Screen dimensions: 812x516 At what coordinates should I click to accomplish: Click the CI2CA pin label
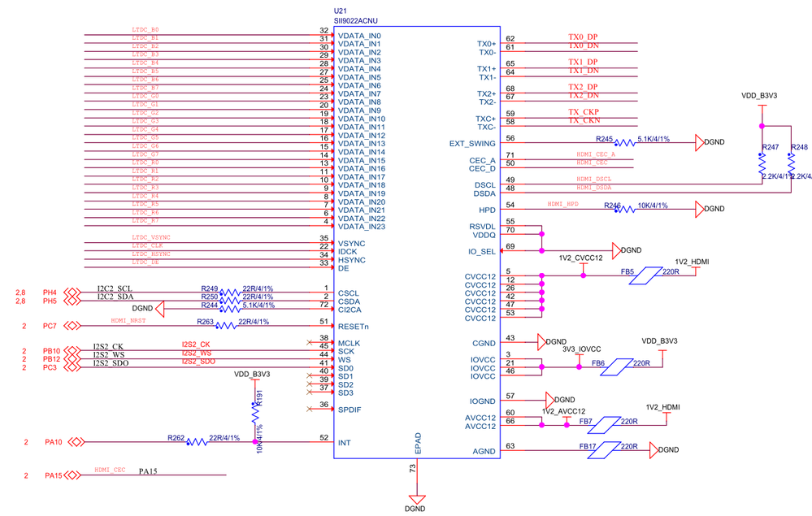click(350, 310)
